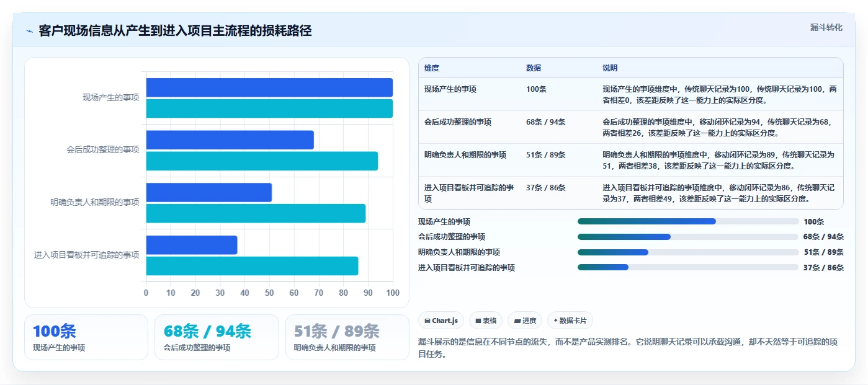Click the title 客户现场信息从产生到进入项目主流程的损耗路径
Screen dimensions: 868x385
(175, 31)
